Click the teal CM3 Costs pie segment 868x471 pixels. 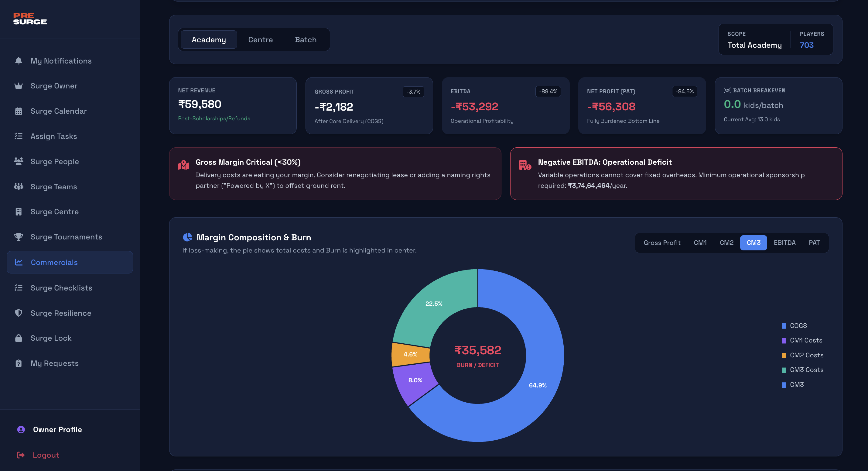(x=435, y=304)
